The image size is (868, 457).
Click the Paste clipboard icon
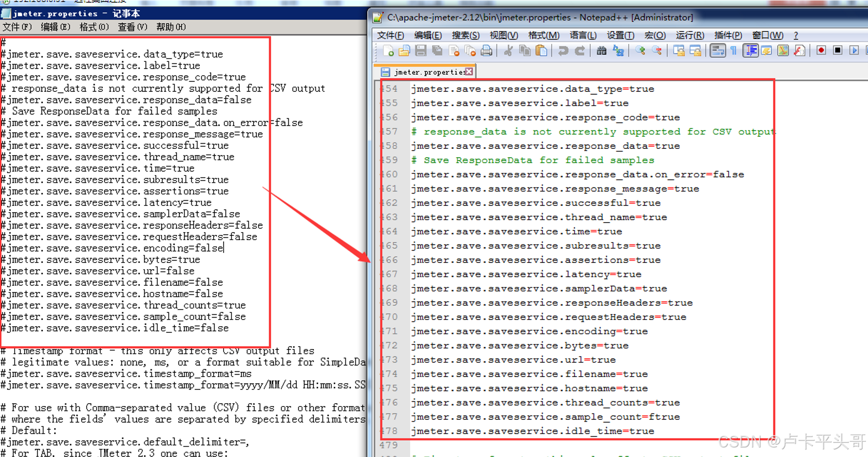541,50
